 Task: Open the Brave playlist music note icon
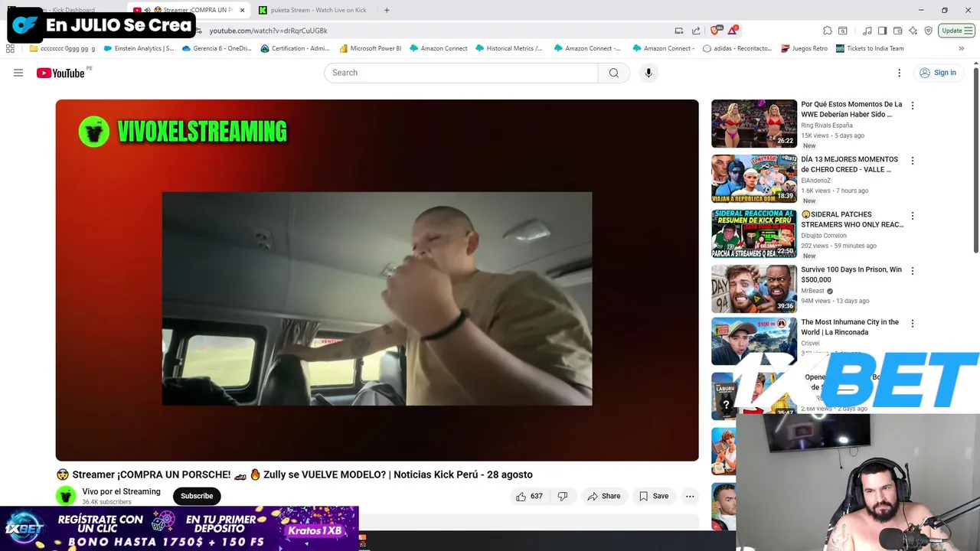(867, 31)
